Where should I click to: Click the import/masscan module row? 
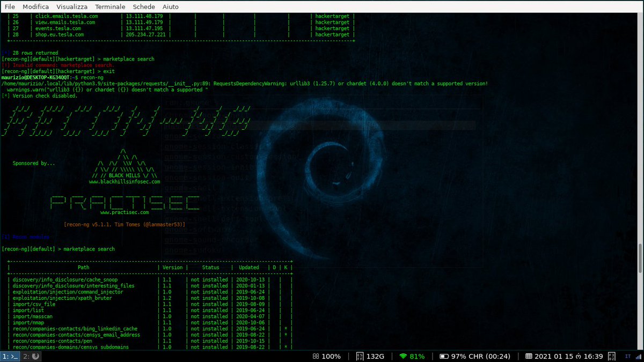[150, 316]
